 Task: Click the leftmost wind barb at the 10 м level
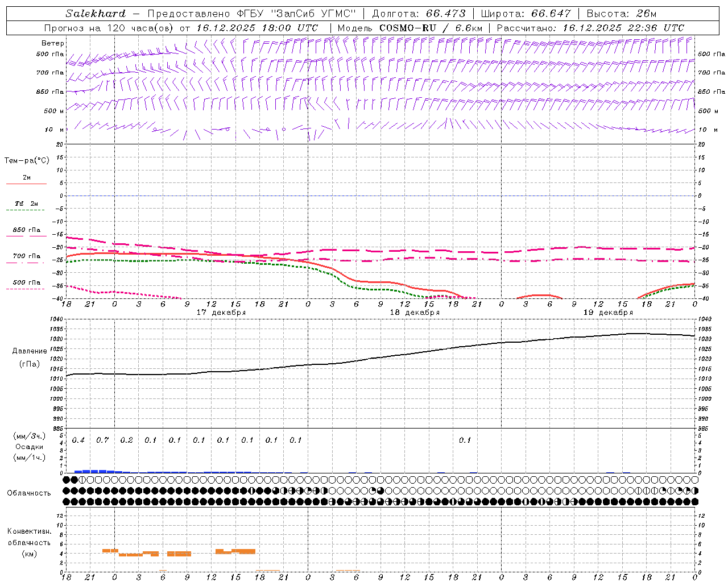[67, 130]
